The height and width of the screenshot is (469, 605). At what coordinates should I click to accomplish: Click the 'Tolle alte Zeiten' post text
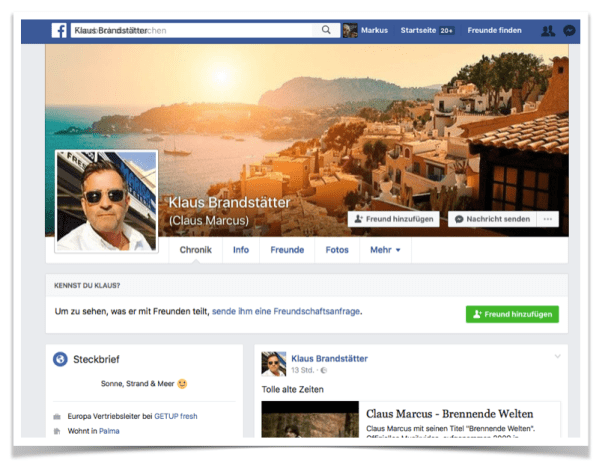click(292, 390)
